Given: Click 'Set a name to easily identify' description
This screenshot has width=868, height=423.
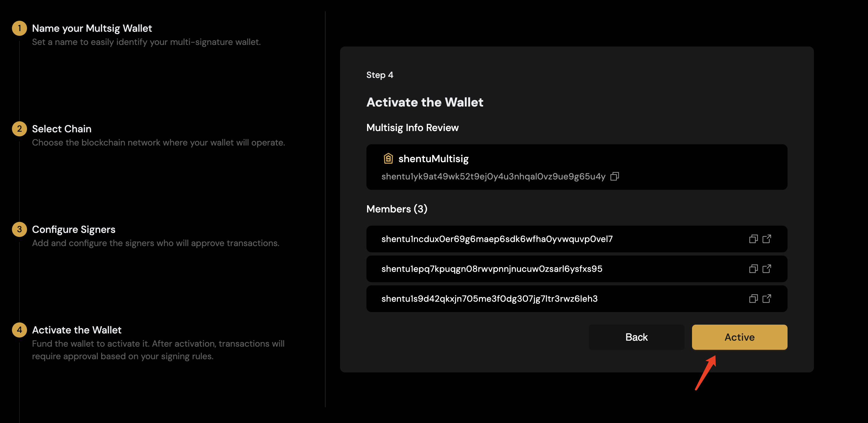Looking at the screenshot, I should pos(146,42).
